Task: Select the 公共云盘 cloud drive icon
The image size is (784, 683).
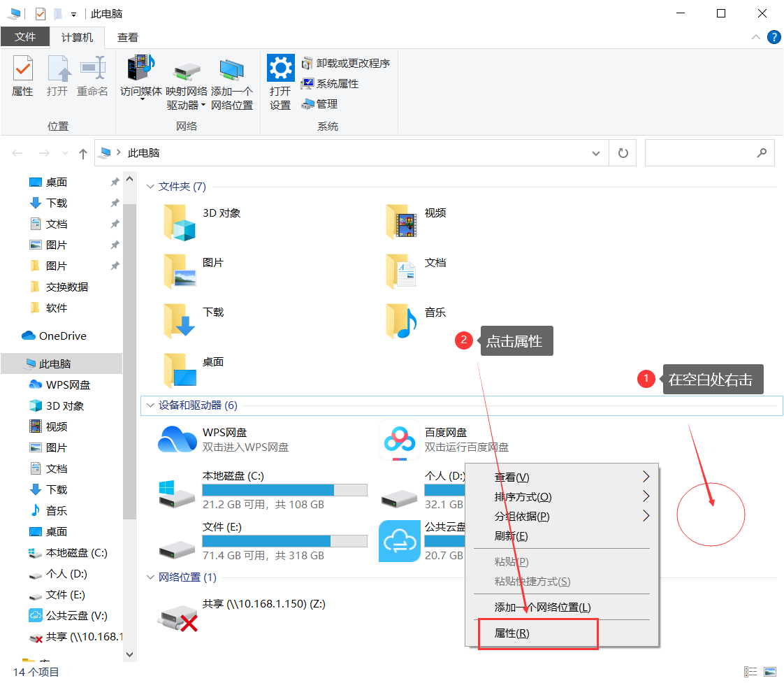Action: pos(400,541)
